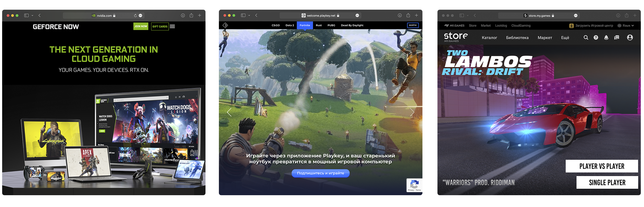644x207 pixels.
Task: Open a new tab in the nvidia.com window
Action: point(200,16)
